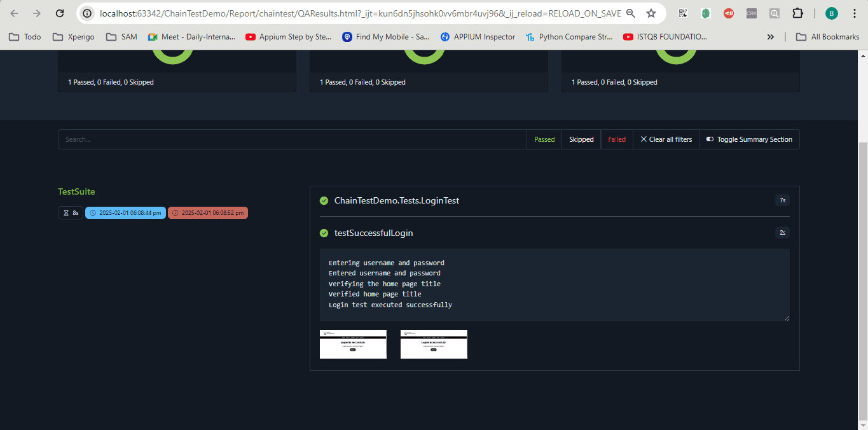Enable the Failed results filter

tap(616, 139)
